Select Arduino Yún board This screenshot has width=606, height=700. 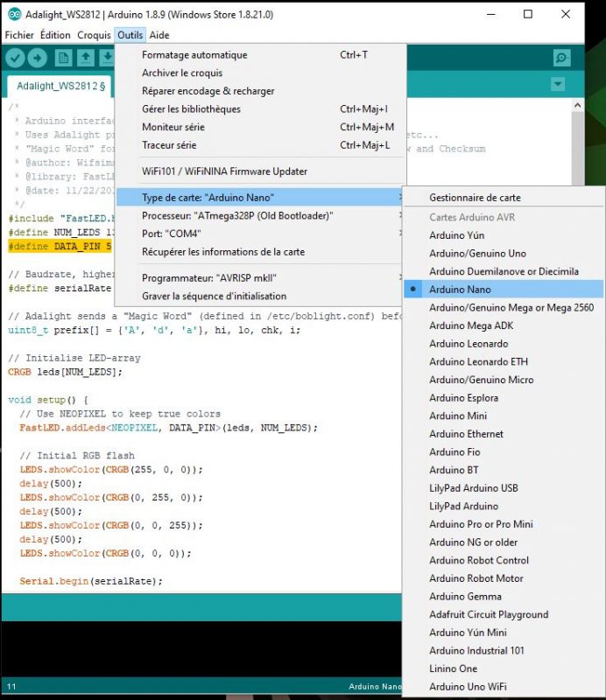click(504, 235)
